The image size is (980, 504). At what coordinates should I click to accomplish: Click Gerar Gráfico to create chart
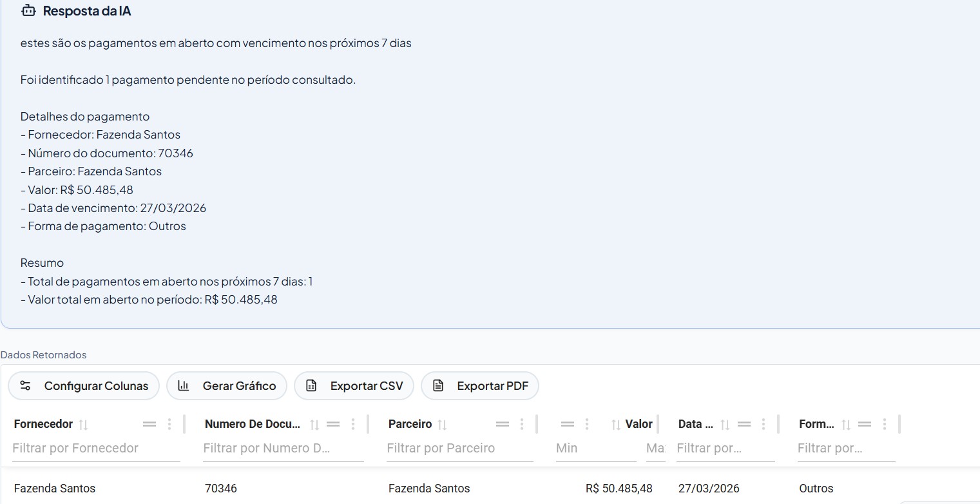[x=227, y=385]
